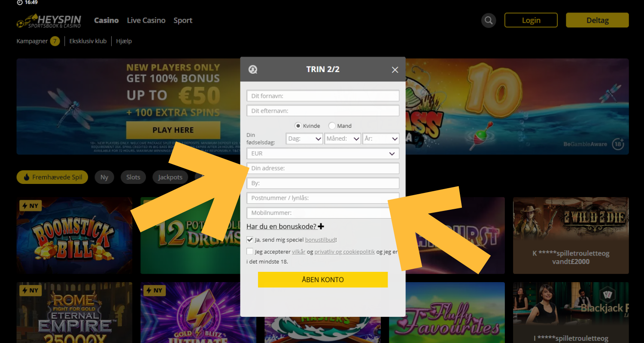Tick the accept terms checkbox
The height and width of the screenshot is (343, 644).
[x=250, y=252]
